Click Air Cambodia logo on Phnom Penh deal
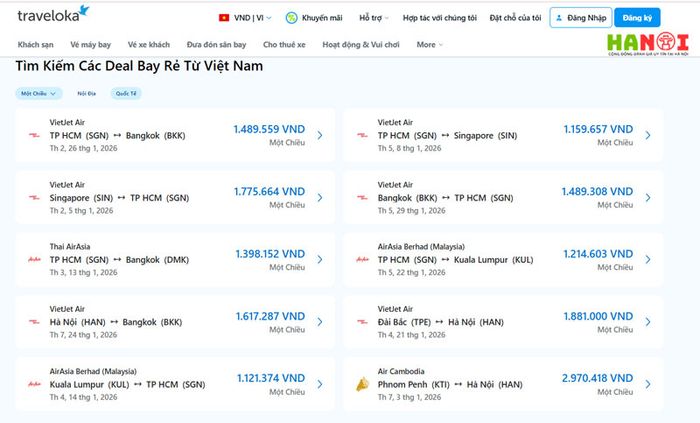 [x=362, y=384]
